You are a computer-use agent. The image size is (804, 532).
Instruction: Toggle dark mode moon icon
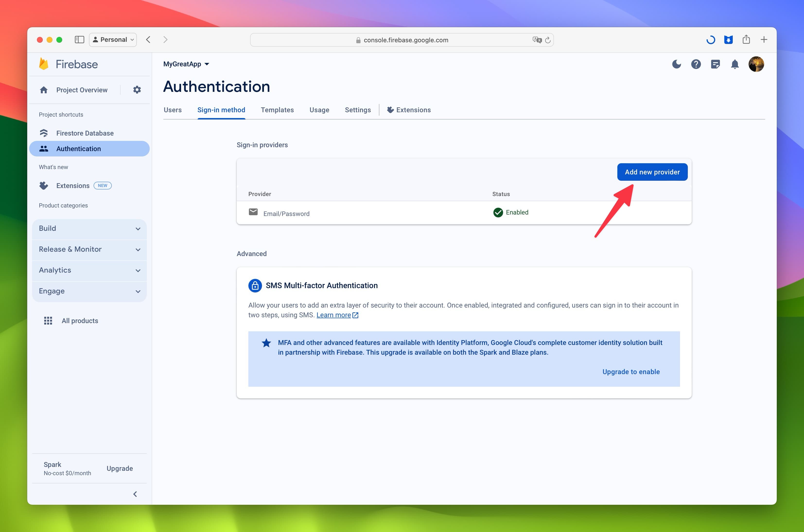[677, 64]
